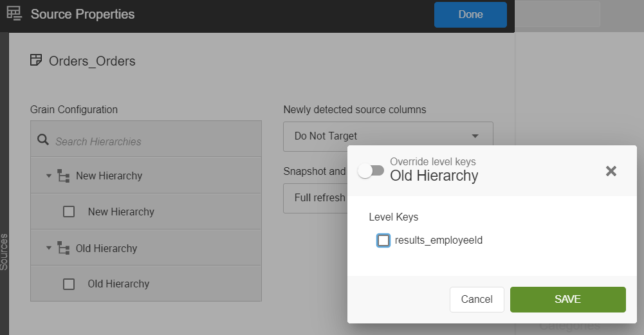Focus the Search Hierarchies field
This screenshot has height=335, width=644.
point(154,141)
